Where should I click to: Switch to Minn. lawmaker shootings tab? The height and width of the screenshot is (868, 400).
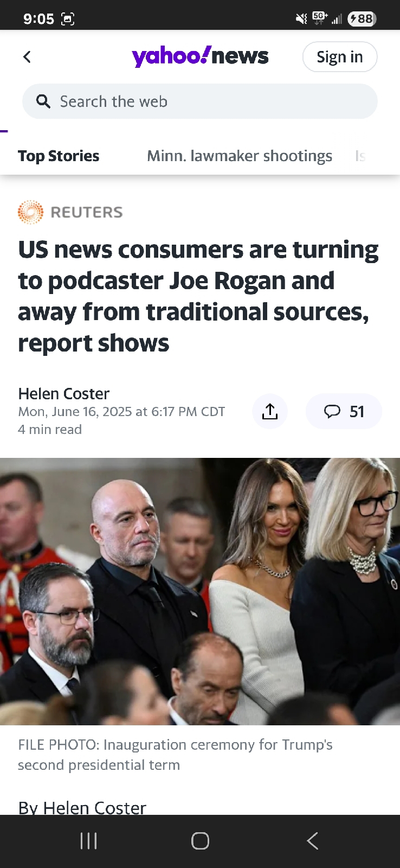(240, 156)
